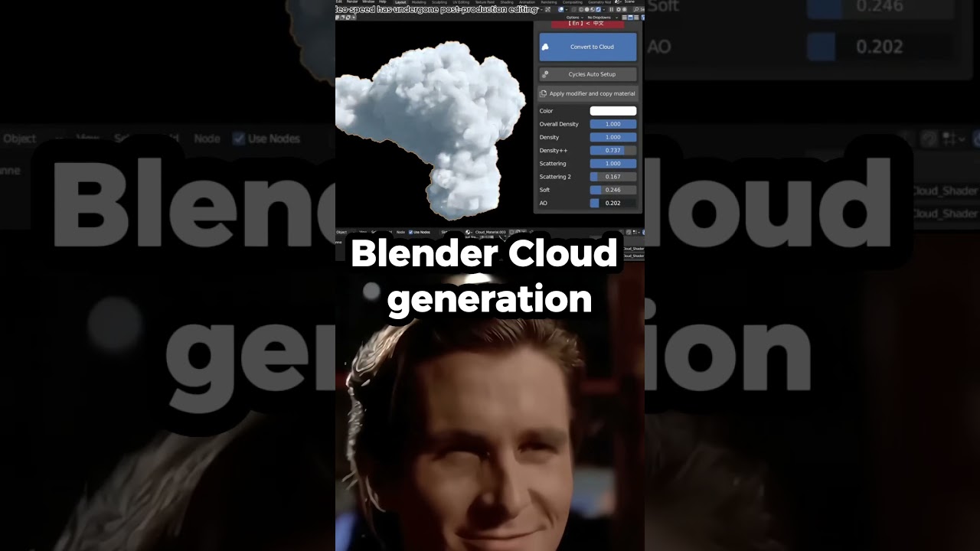The width and height of the screenshot is (980, 551).
Task: Open the No Dropdowns dropdown
Action: [x=603, y=17]
